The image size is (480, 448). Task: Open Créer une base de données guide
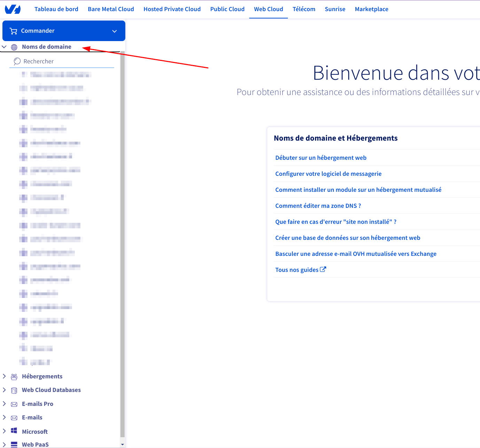coord(348,238)
